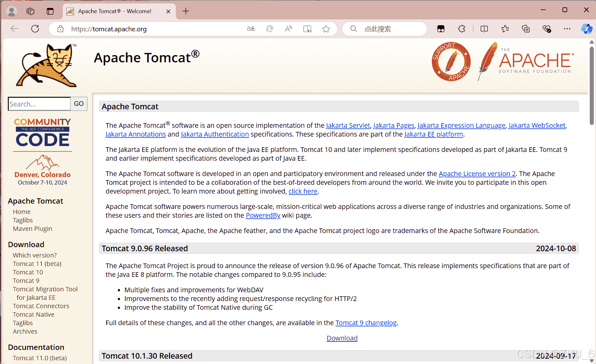This screenshot has width=596, height=364.
Task: Open the browser profile icon
Action: pos(12,11)
